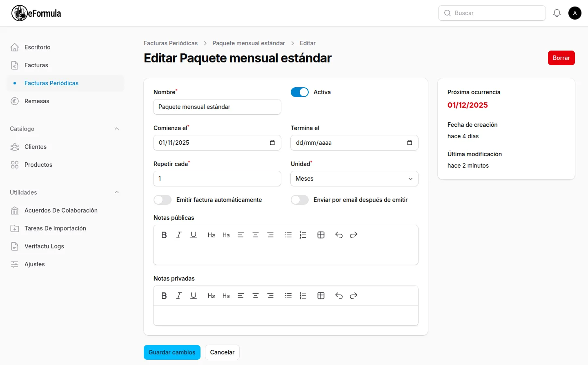The width and height of the screenshot is (588, 365).
Task: Open Verifactu Logs in sidebar
Action: (x=65, y=246)
